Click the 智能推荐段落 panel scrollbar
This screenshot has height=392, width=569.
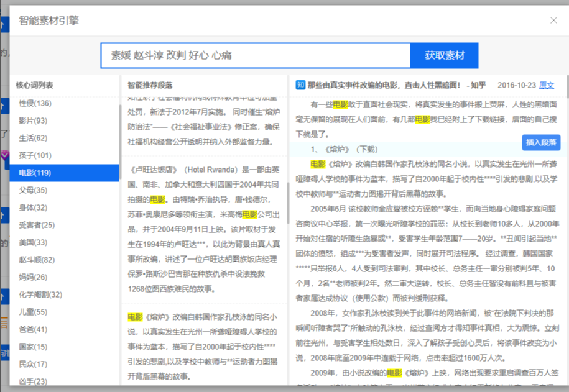(x=288, y=203)
